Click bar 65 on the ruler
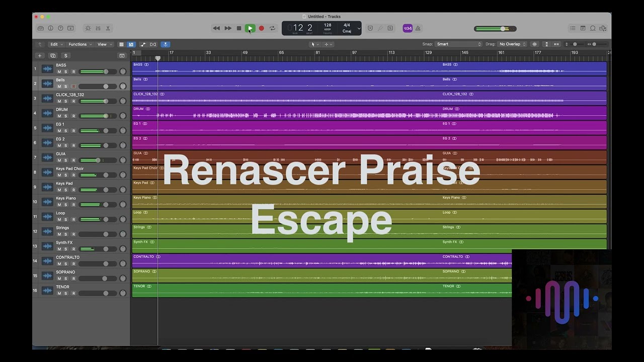The image size is (644, 362). pos(282,52)
